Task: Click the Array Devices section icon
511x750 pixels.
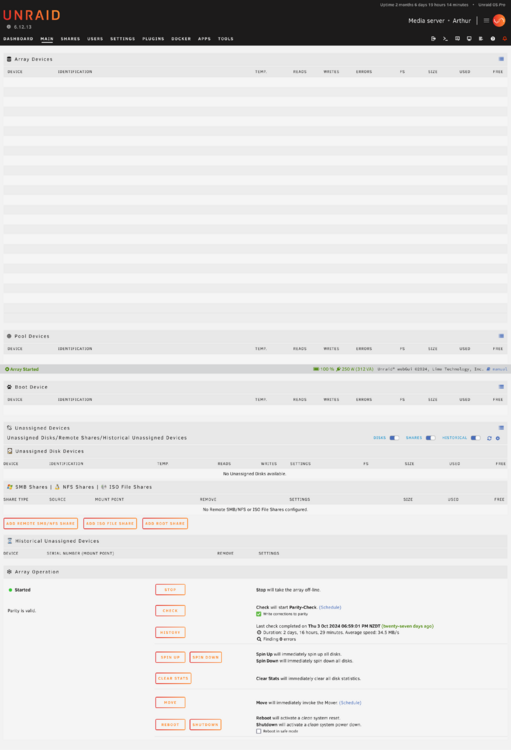Action: (x=9, y=59)
